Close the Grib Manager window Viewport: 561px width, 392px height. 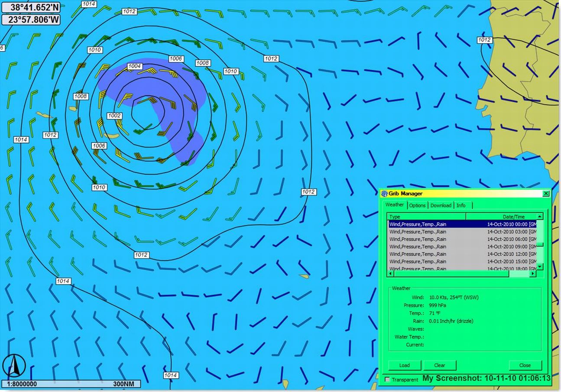pyautogui.click(x=545, y=194)
